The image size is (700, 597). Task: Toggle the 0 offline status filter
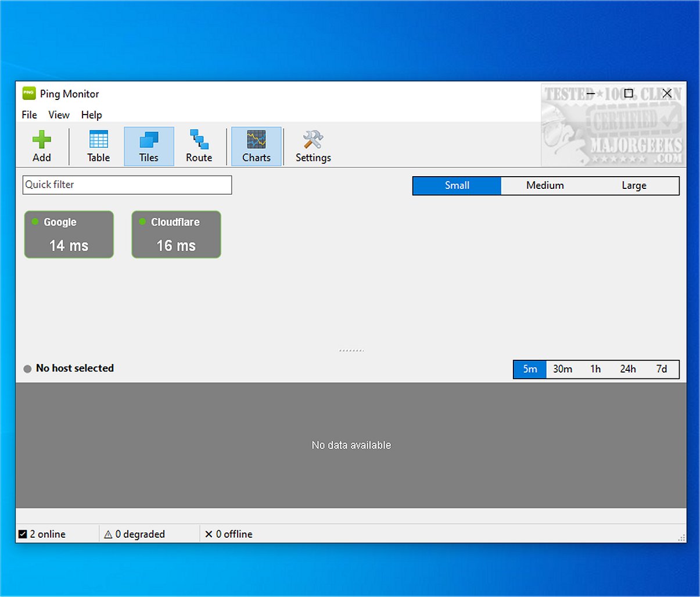228,534
